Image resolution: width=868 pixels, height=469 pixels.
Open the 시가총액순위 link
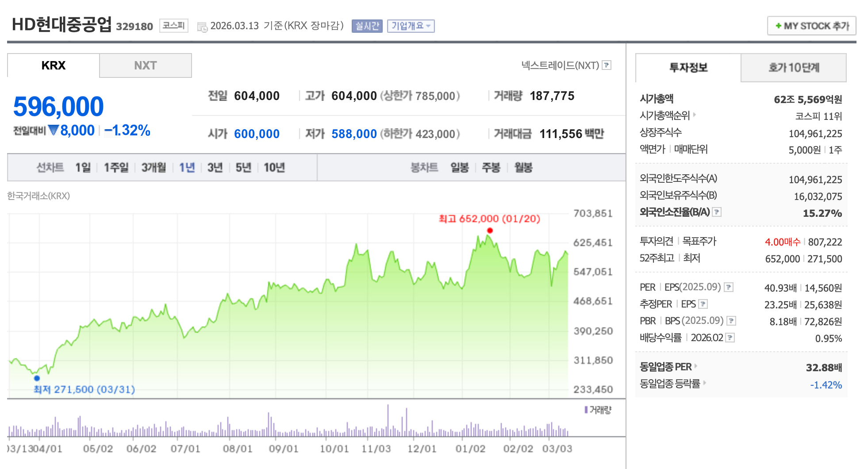click(x=665, y=115)
